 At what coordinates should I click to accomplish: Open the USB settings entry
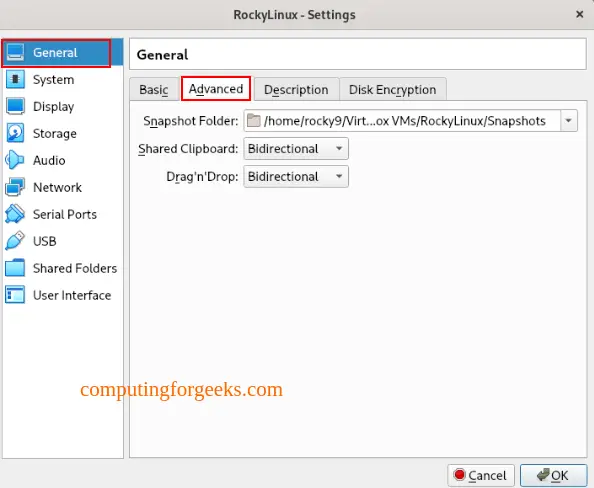45,241
